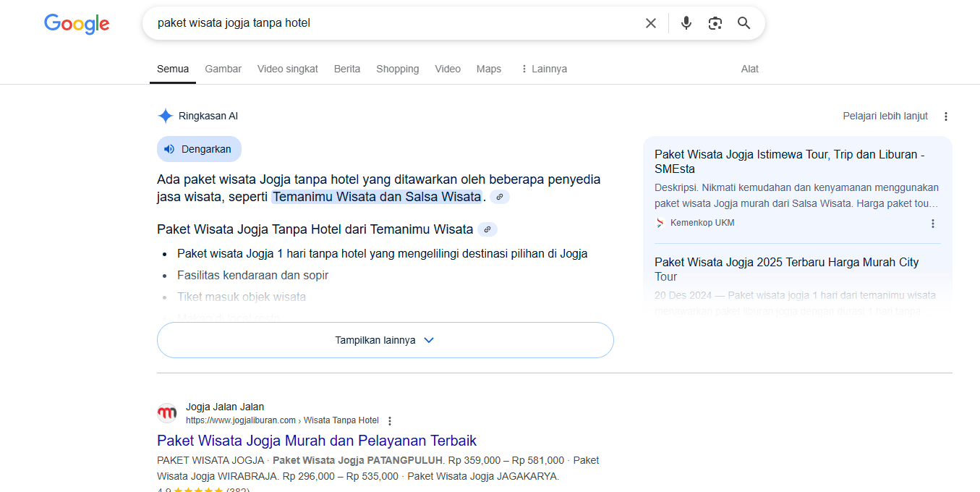Click Kemenkop UKM source name
This screenshot has width=980, height=492.
click(x=702, y=223)
